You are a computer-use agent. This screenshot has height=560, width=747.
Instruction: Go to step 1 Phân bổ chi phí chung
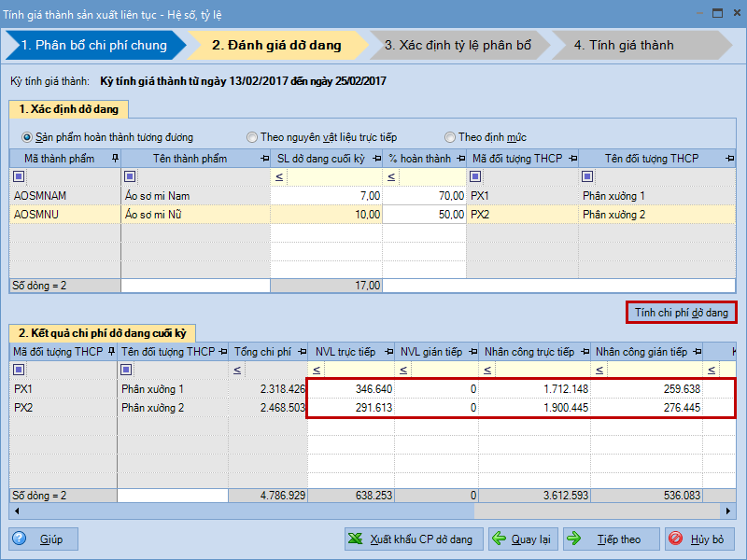click(x=93, y=45)
